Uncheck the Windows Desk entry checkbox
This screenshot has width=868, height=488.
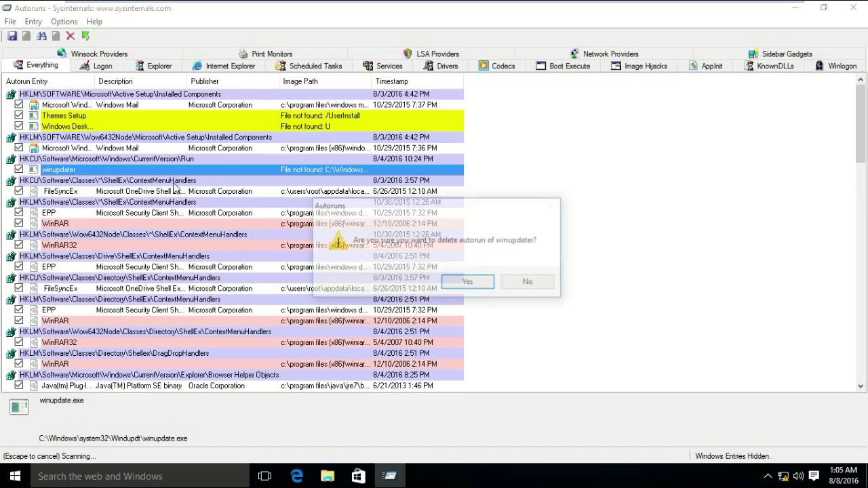click(19, 126)
